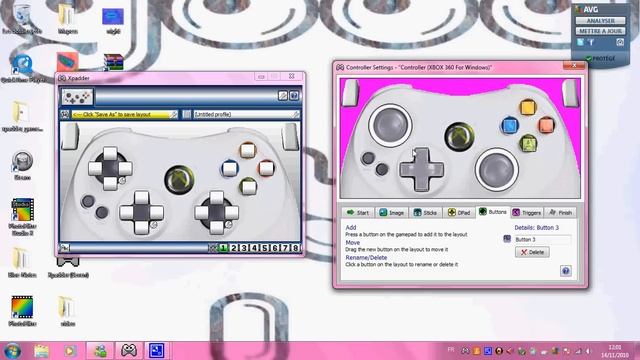Click the DPad settings wrench in Xpadder
Screen dimensions: 640x360
(x=154, y=224)
